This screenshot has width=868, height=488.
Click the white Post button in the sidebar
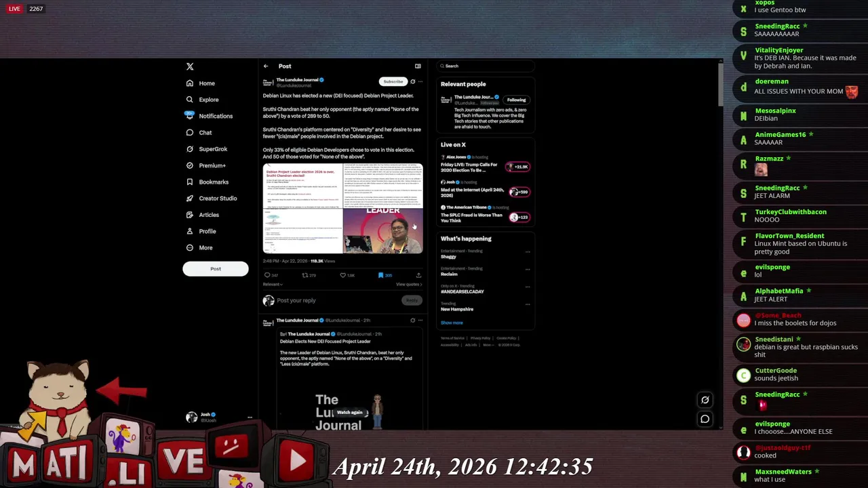[x=216, y=269]
